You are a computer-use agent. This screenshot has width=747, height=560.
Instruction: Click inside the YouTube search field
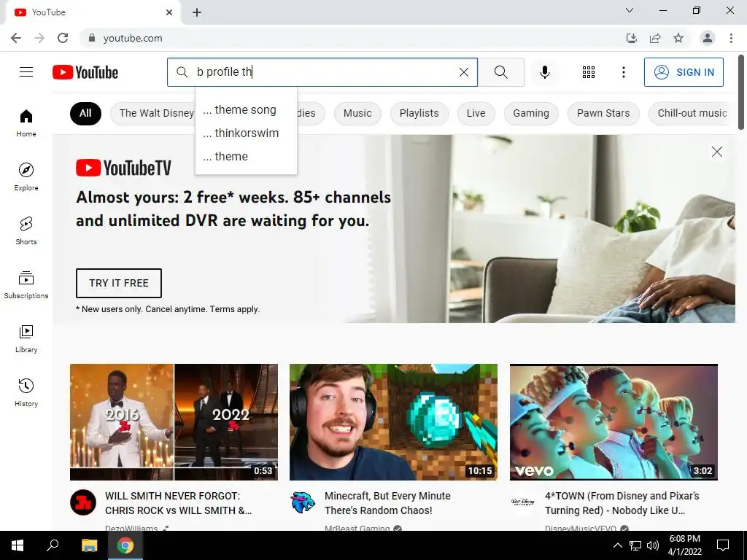point(322,72)
